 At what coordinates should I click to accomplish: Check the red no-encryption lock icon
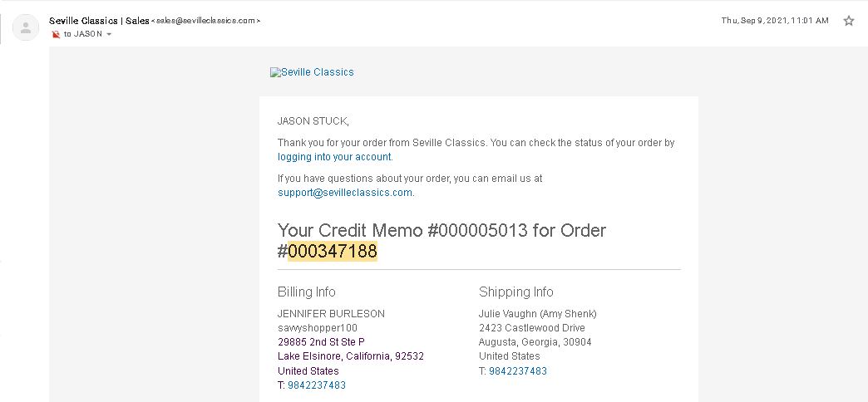click(56, 34)
